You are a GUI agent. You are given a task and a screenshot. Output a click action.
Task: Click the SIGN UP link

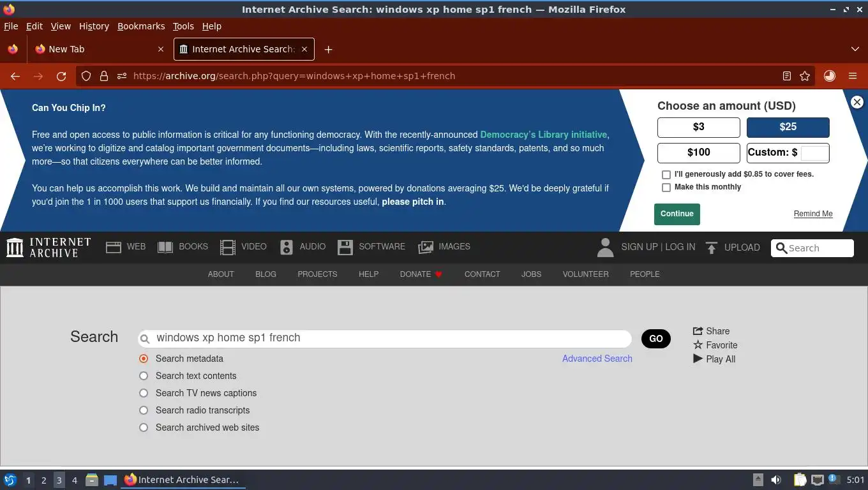[x=640, y=247]
